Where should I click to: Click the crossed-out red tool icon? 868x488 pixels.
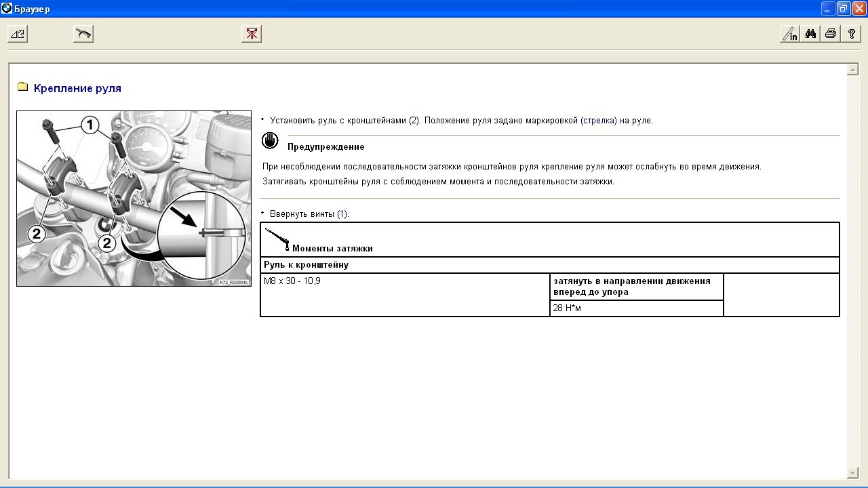(252, 34)
